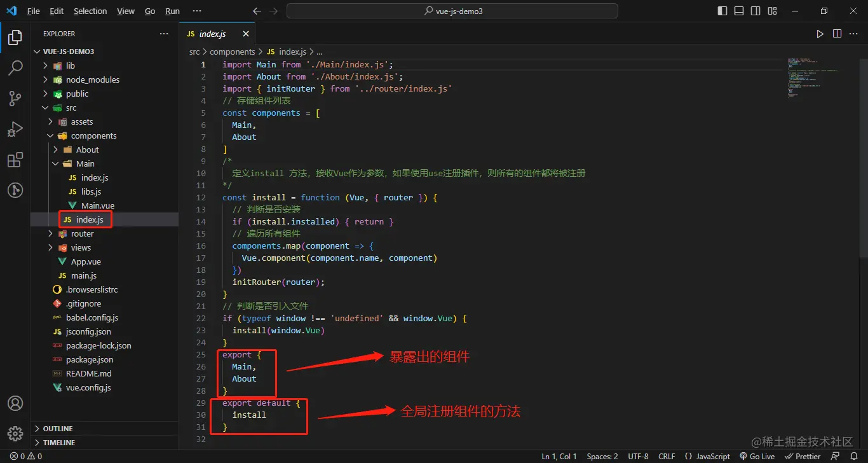Open App.vue in explorer
Screen dimensions: 868x463
[86, 261]
